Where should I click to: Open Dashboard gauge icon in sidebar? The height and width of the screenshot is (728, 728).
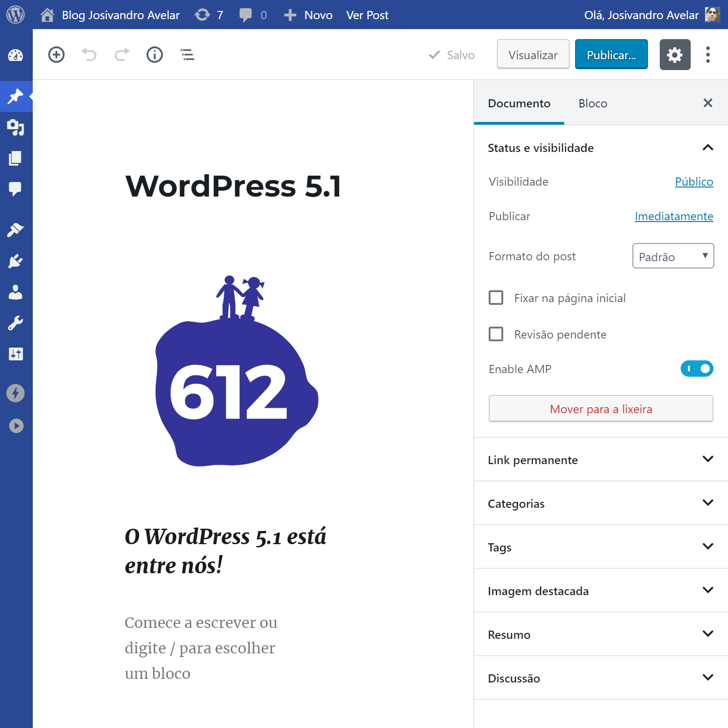(15, 55)
